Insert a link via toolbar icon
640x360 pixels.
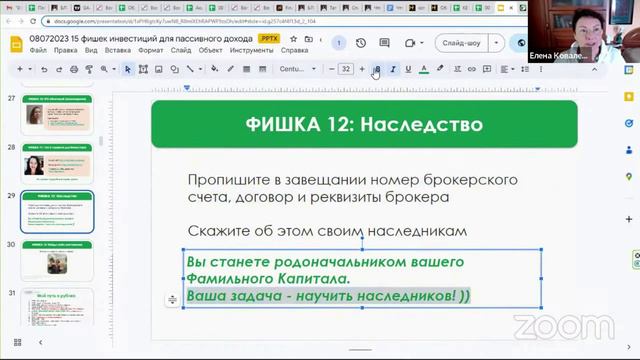click(472, 69)
